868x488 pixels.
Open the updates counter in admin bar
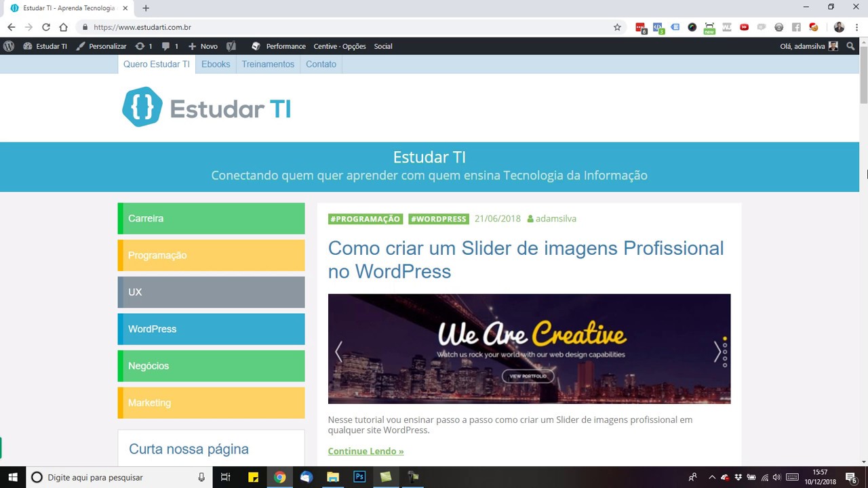pos(144,46)
